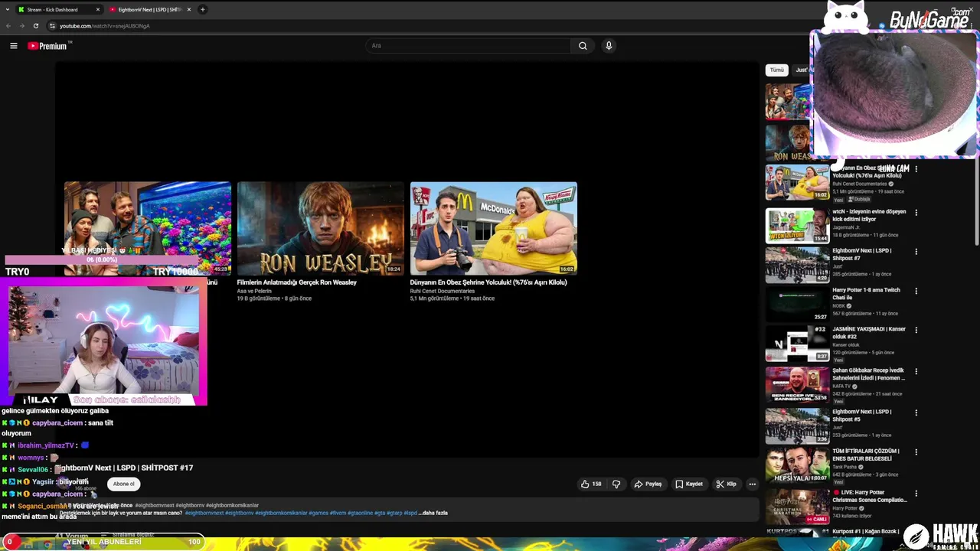
Task: Open options menu for JASMİNE YAKIŞMADI video
Action: (916, 331)
